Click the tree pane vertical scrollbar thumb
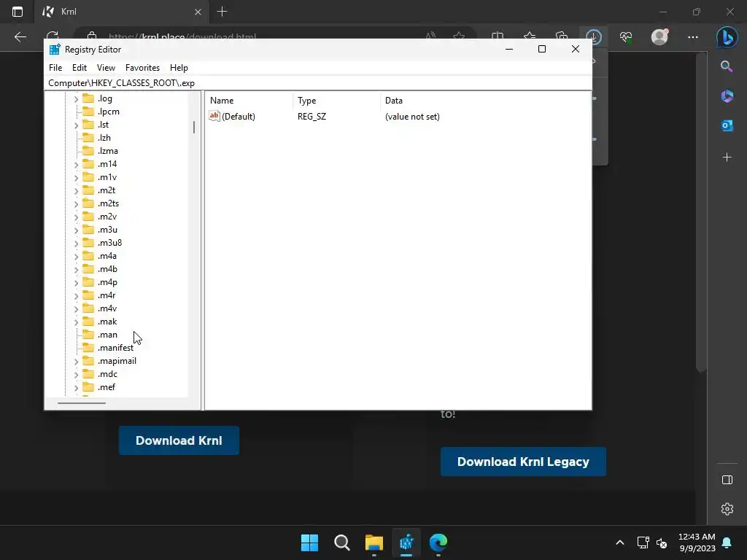This screenshot has height=560, width=747. point(194,127)
